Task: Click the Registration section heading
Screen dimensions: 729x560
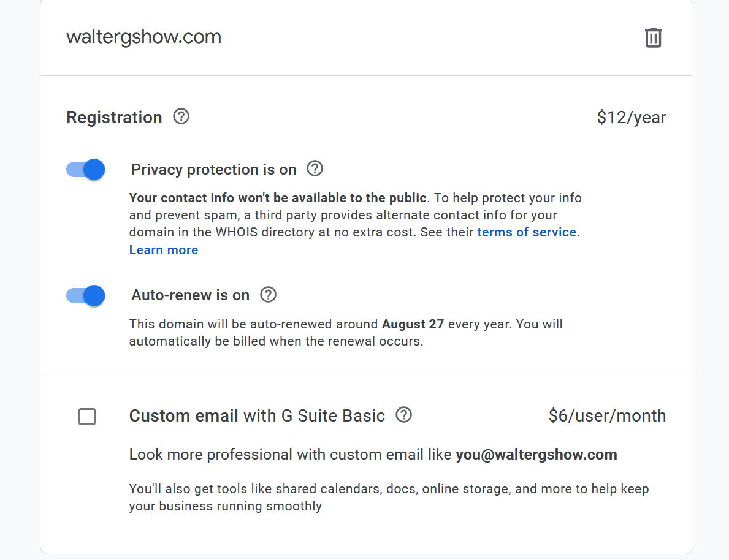Action: pos(114,117)
